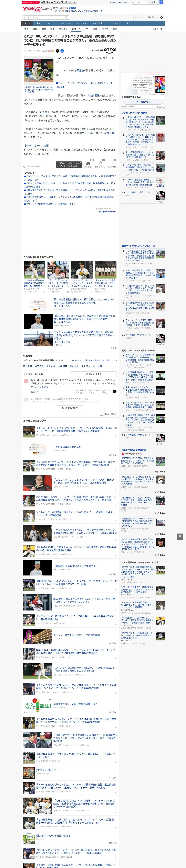Play the 1:34 video in 動画アクセスランキング
Viewport: 186px width, 868px height.
[160, 358]
